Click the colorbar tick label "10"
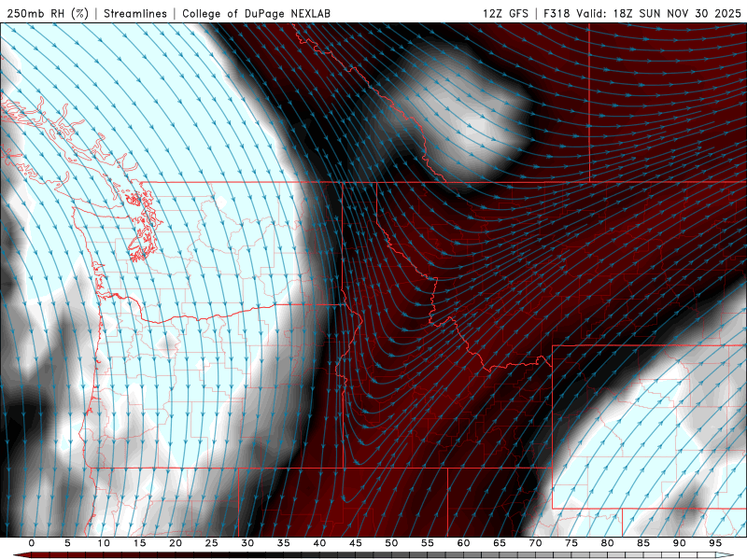Image resolution: width=747 pixels, height=560 pixels. [104, 543]
